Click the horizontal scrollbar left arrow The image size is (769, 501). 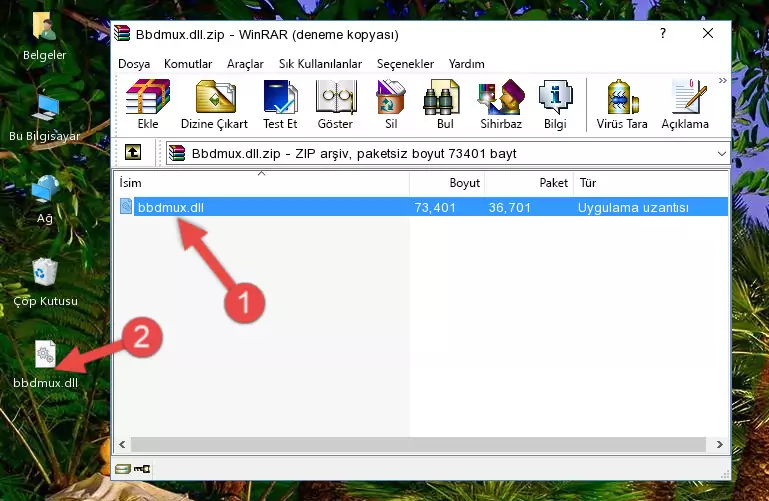[123, 444]
